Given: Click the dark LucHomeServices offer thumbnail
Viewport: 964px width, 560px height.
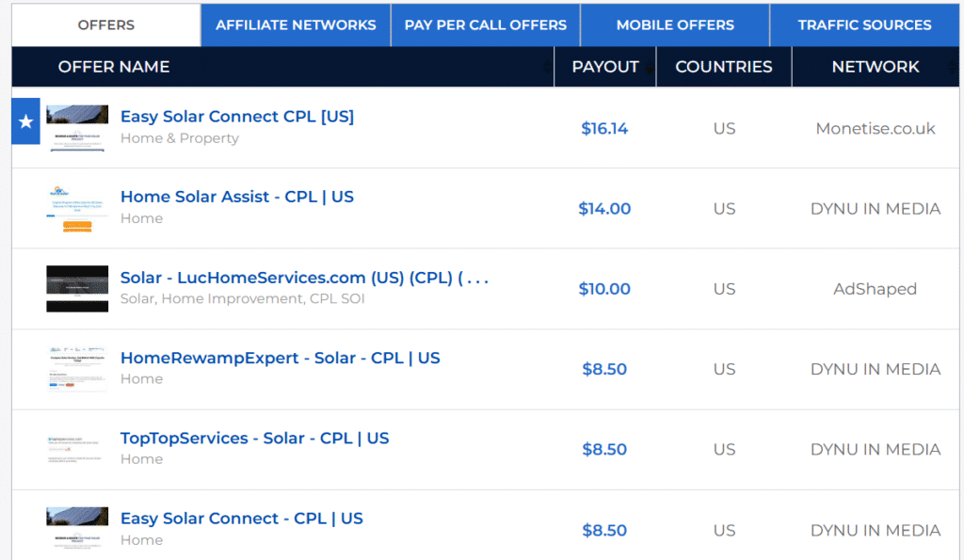Looking at the screenshot, I should click(x=77, y=289).
